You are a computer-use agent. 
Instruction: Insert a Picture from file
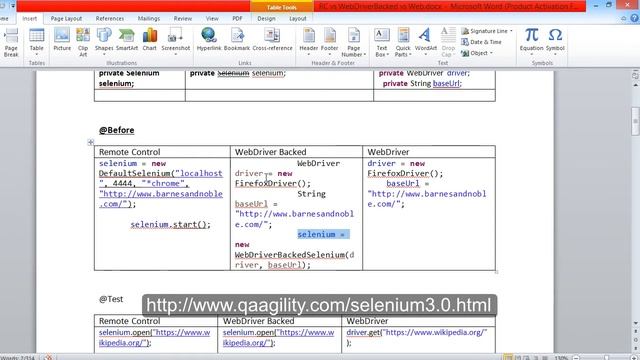[x=62, y=40]
